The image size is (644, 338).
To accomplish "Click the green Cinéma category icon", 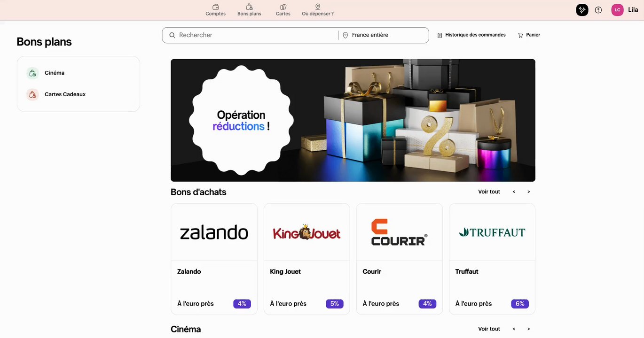I will [x=32, y=73].
